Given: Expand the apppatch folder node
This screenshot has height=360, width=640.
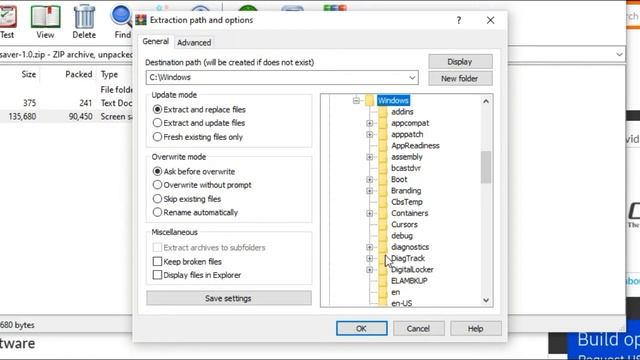Looking at the screenshot, I should (369, 134).
